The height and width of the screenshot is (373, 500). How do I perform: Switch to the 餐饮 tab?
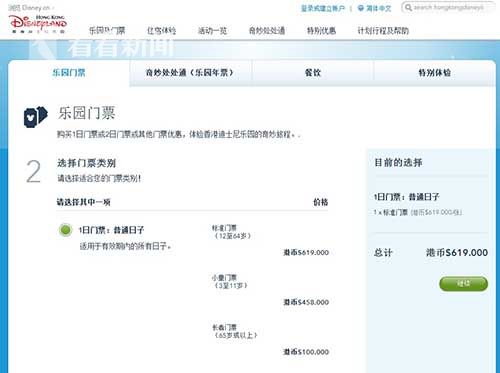coord(313,73)
